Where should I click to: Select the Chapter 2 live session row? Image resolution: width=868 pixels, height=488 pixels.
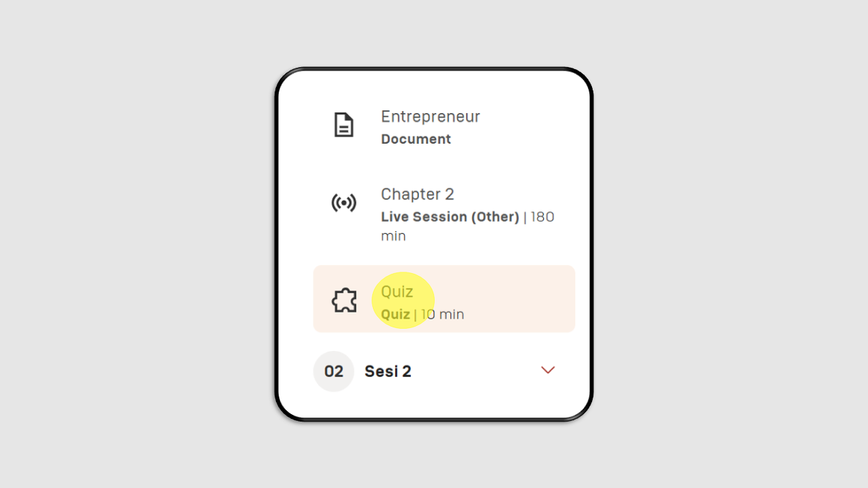click(444, 214)
